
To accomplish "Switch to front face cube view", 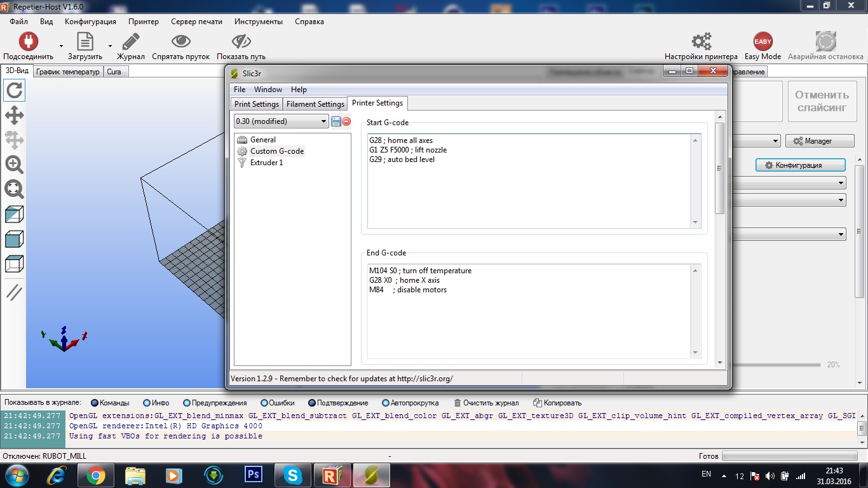I will (14, 239).
